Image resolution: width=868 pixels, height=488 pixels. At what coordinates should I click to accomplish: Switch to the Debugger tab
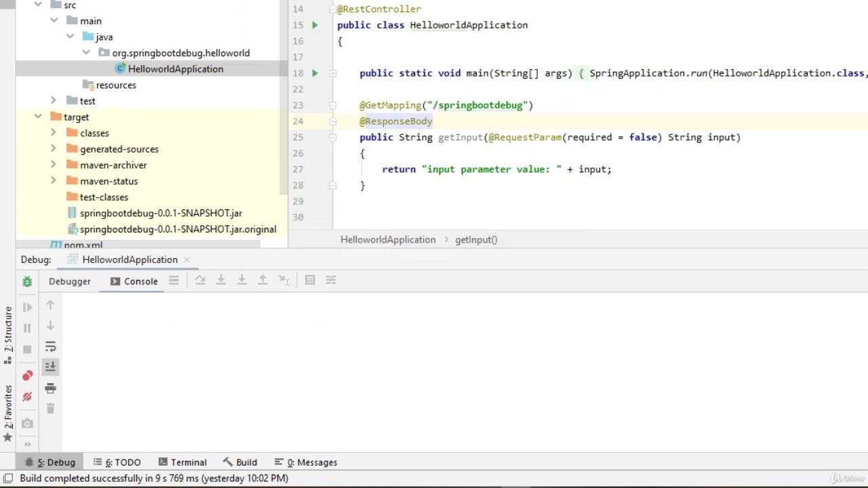click(x=69, y=281)
